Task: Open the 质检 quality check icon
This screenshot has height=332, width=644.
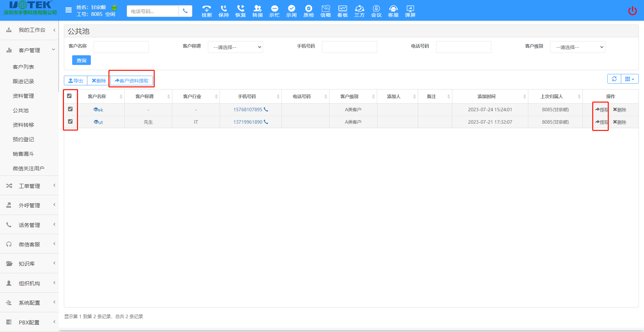Action: (308, 11)
